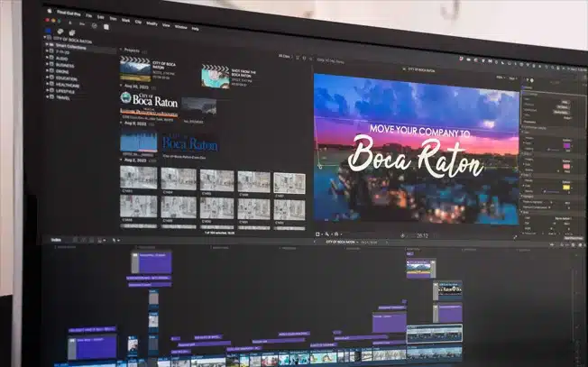This screenshot has height=367, width=588.
Task: Click the Extensions square toolbar icon
Action: pyautogui.click(x=106, y=27)
